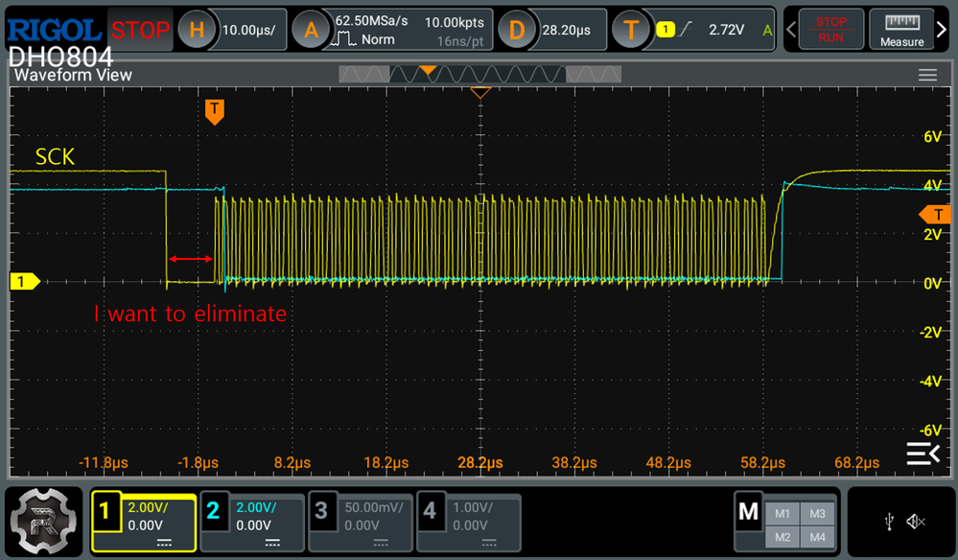Select the channel 1 ground level marker
This screenshot has width=958, height=560.
click(x=24, y=282)
